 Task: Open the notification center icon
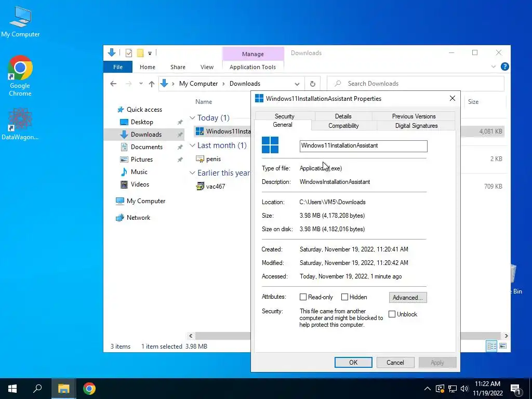coord(515,389)
